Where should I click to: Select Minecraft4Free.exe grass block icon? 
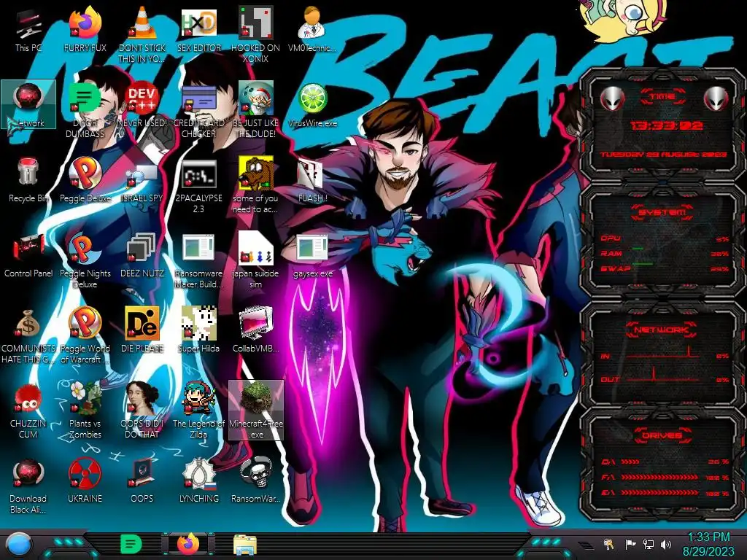pos(256,410)
